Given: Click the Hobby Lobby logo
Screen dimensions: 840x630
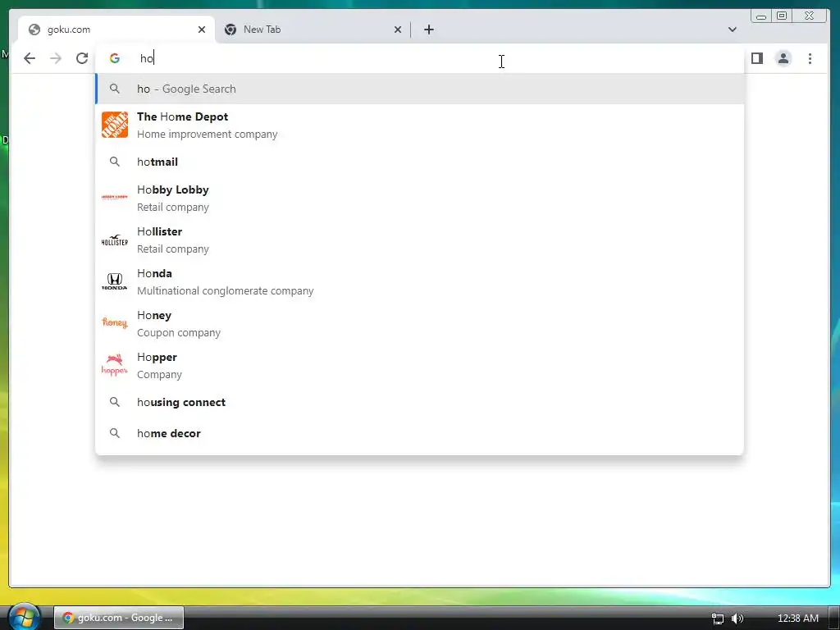Looking at the screenshot, I should (115, 197).
